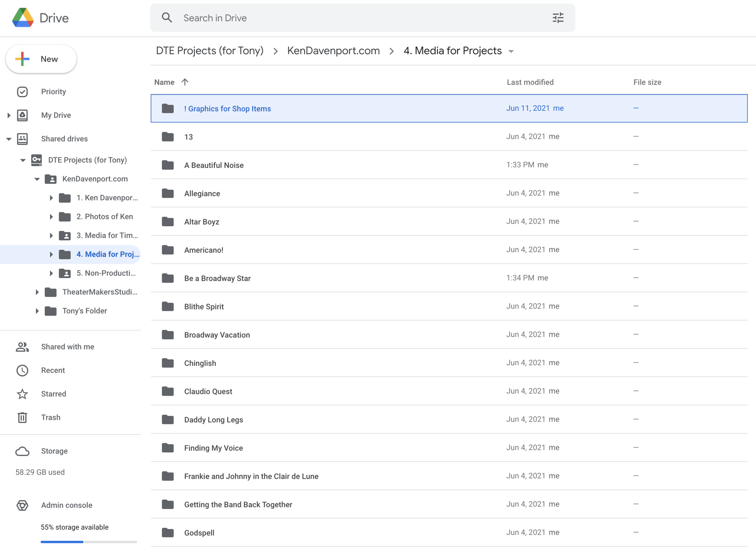The image size is (756, 552).
Task: Click the colorful plus icon on New
Action: (22, 59)
